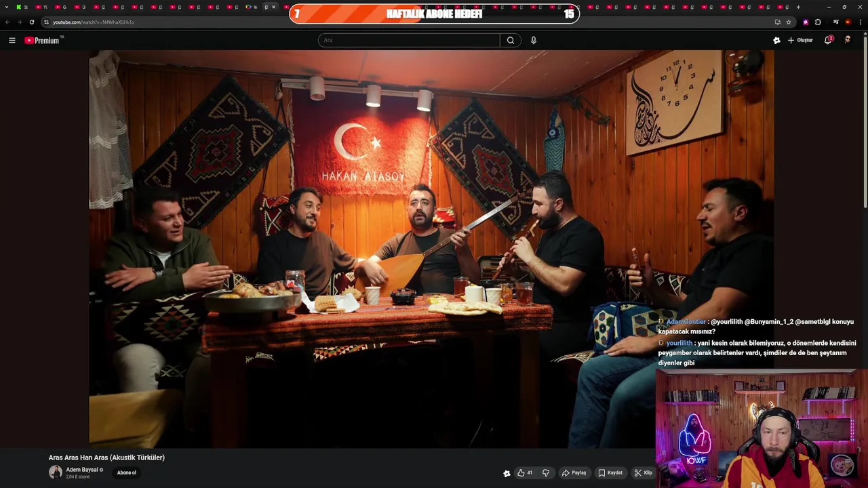Close the active browser tab

point(273,7)
